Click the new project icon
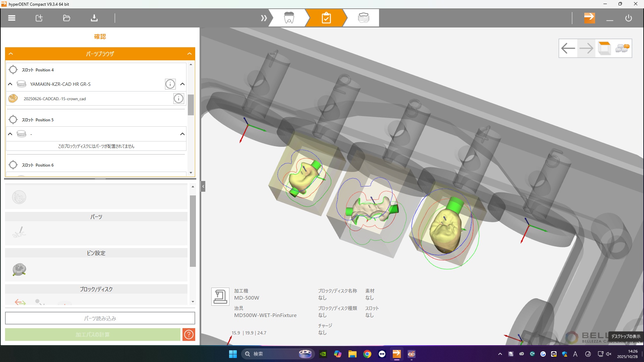This screenshot has width=644, height=362. tap(39, 18)
